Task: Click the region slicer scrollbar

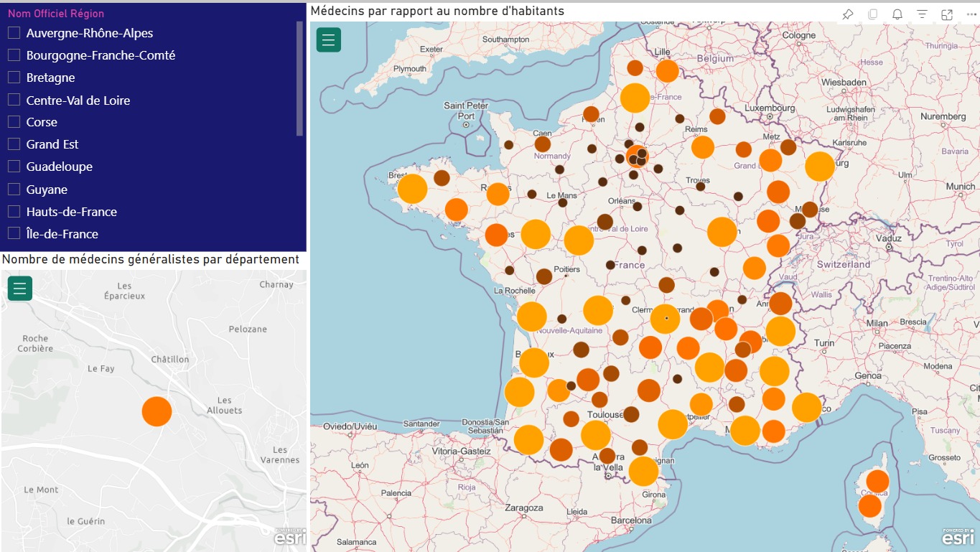Action: point(300,79)
